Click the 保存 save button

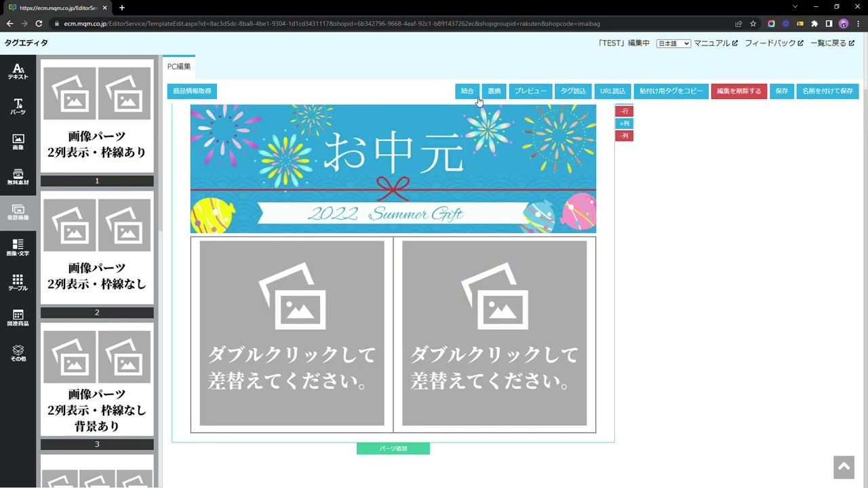coord(782,91)
